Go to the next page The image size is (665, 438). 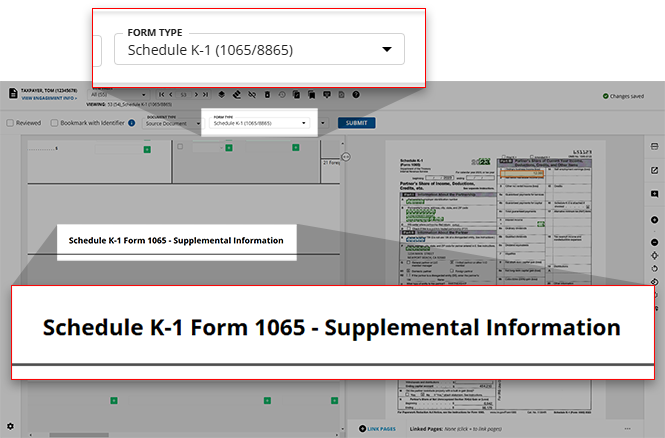(x=196, y=95)
